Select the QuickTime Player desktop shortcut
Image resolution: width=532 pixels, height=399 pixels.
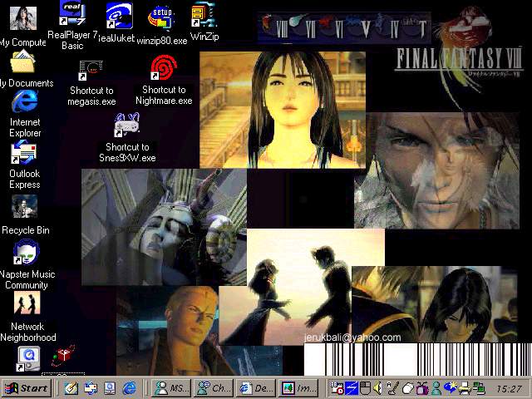click(28, 358)
